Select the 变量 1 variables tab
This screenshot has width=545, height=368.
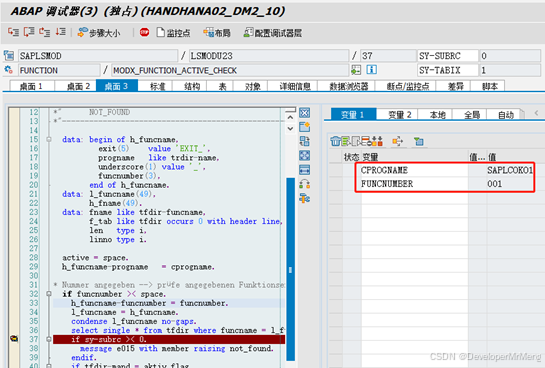click(x=353, y=114)
